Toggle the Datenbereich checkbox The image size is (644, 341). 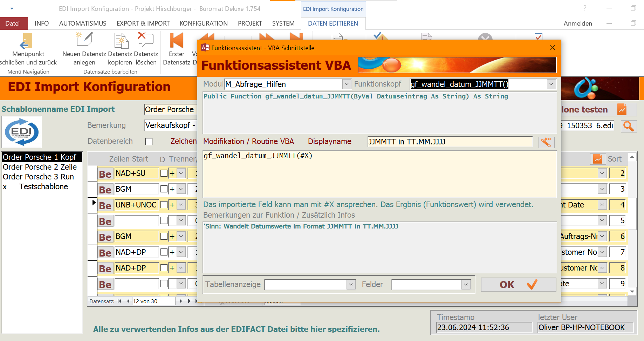click(x=149, y=142)
